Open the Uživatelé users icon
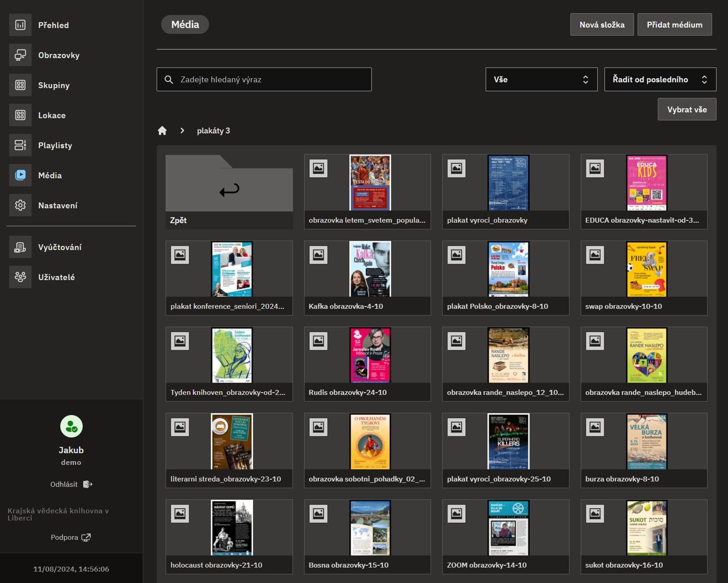 click(x=20, y=277)
